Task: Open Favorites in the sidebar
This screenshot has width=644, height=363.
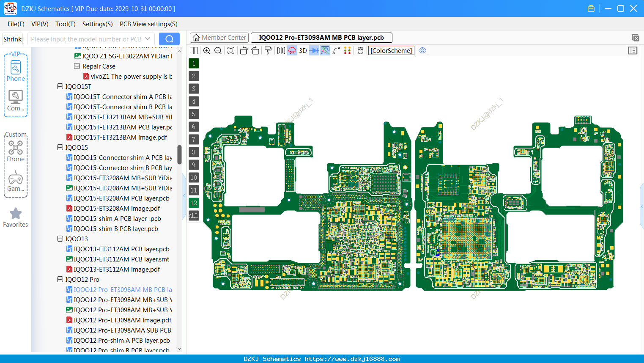Action: (16, 217)
